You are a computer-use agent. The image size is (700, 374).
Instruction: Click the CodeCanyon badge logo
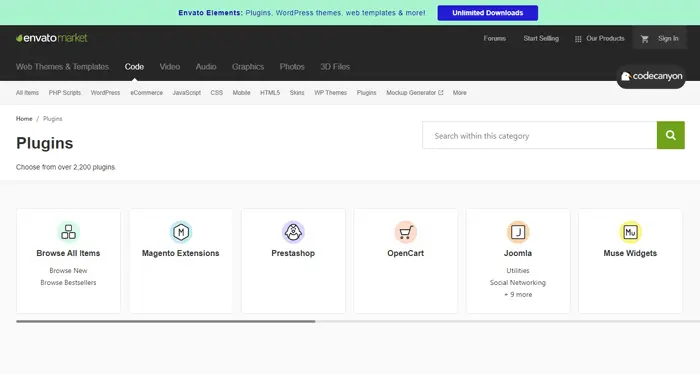[x=651, y=76]
